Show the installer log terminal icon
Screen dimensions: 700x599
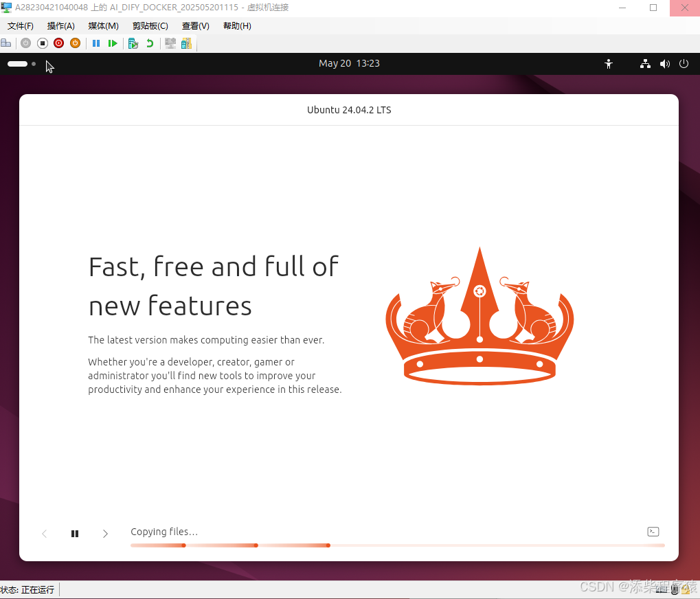(653, 532)
